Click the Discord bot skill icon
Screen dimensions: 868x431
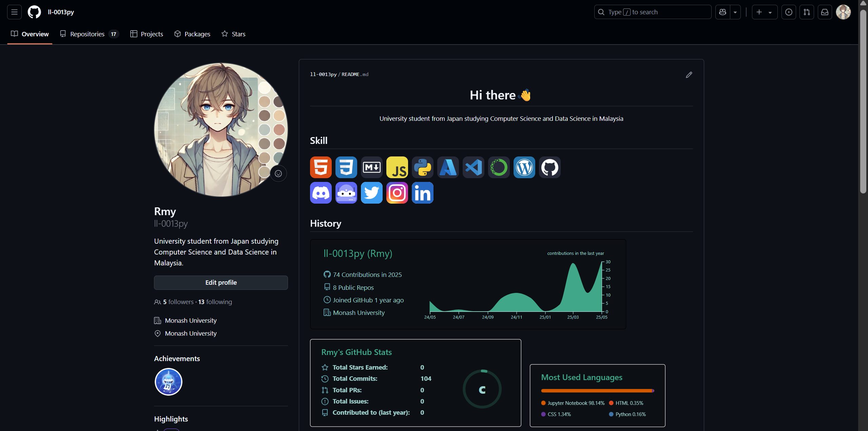[346, 193]
